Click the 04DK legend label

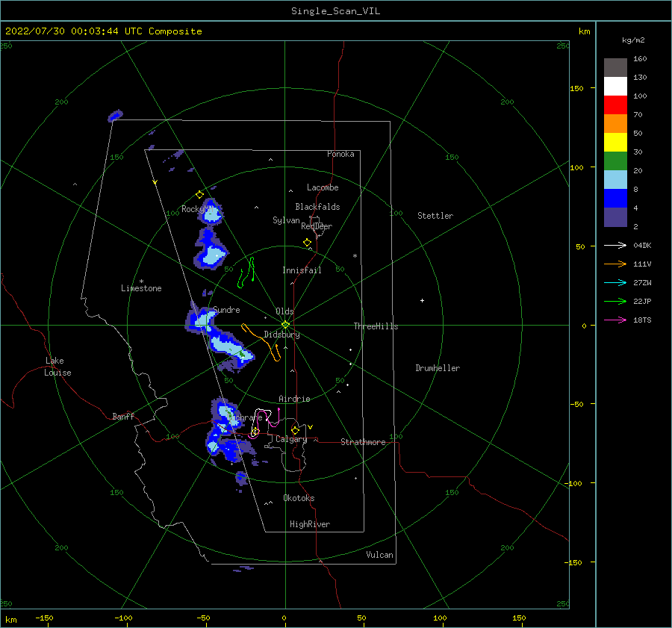[642, 245]
